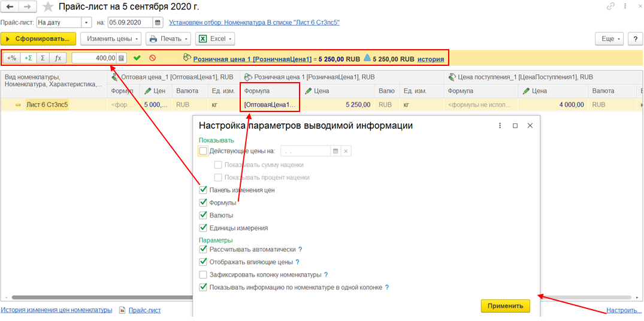Open the Настроить... link

tap(624, 310)
